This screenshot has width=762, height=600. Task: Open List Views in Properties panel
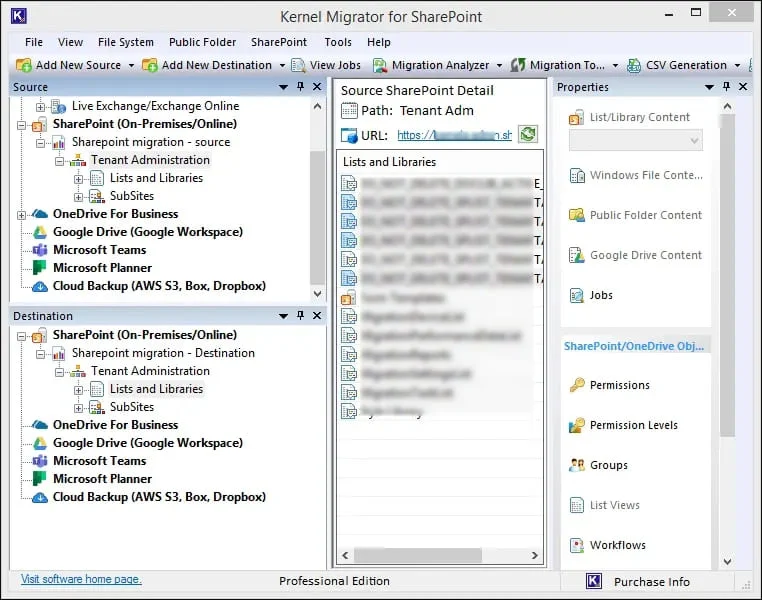coord(605,505)
